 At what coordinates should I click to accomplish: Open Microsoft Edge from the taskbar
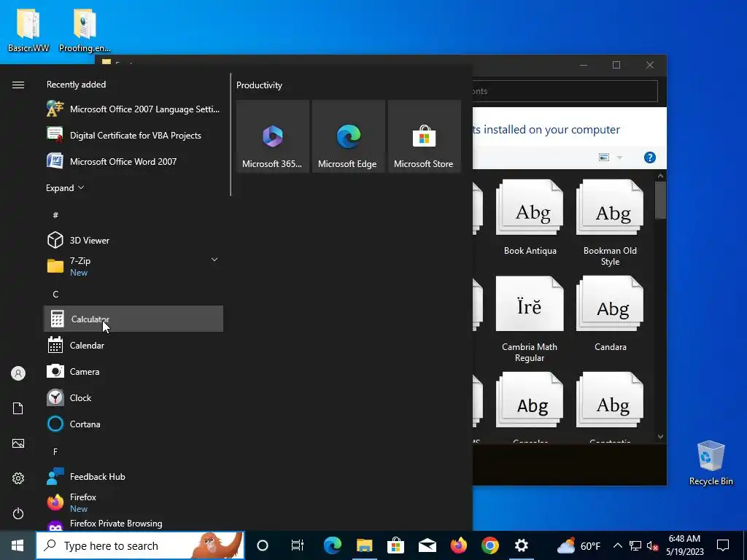point(333,545)
